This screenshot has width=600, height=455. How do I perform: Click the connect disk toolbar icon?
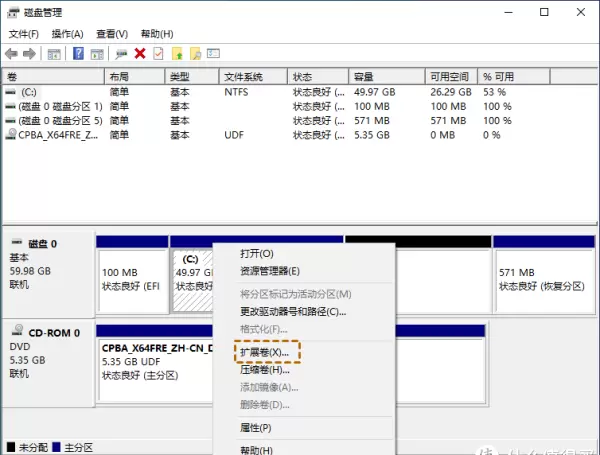[x=121, y=53]
